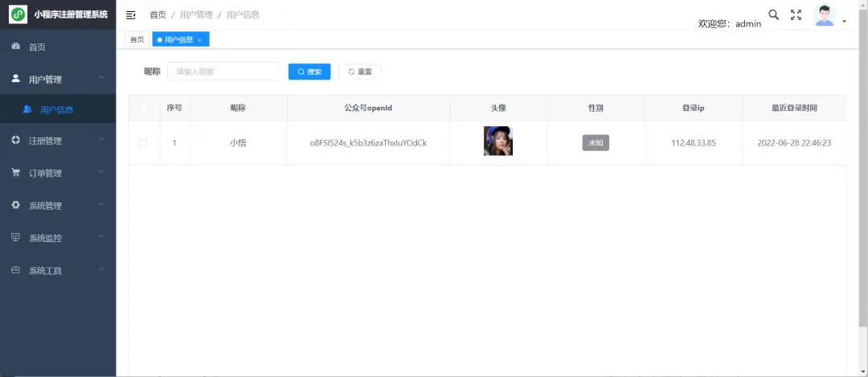
Task: Select the 用户信息 page tab
Action: point(181,39)
